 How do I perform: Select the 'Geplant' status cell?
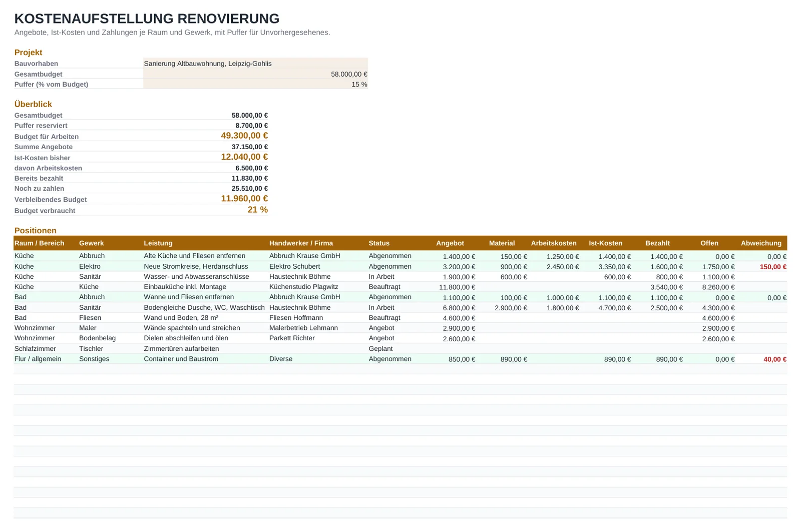coord(380,348)
